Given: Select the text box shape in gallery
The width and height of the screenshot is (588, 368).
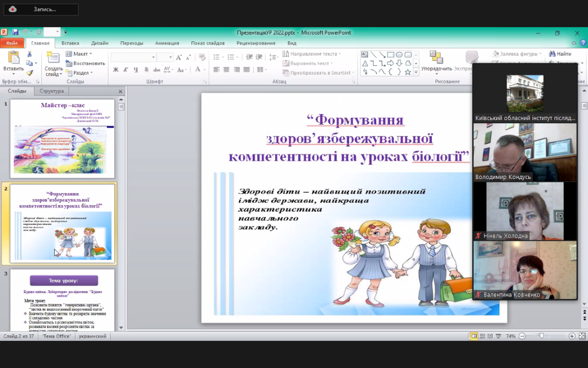Looking at the screenshot, I should [364, 55].
